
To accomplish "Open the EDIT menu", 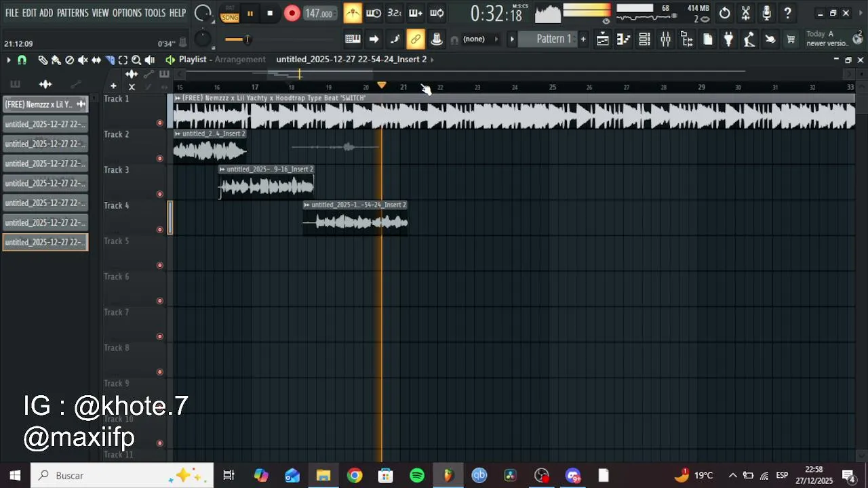I will tap(29, 13).
